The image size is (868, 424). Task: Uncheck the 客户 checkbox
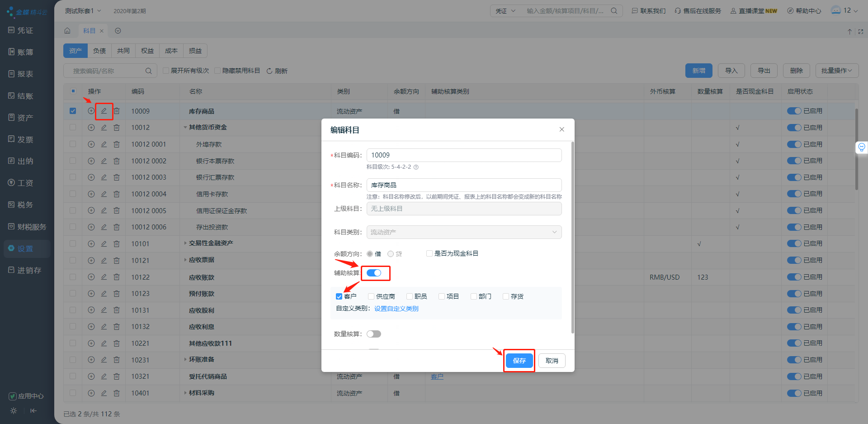point(339,296)
